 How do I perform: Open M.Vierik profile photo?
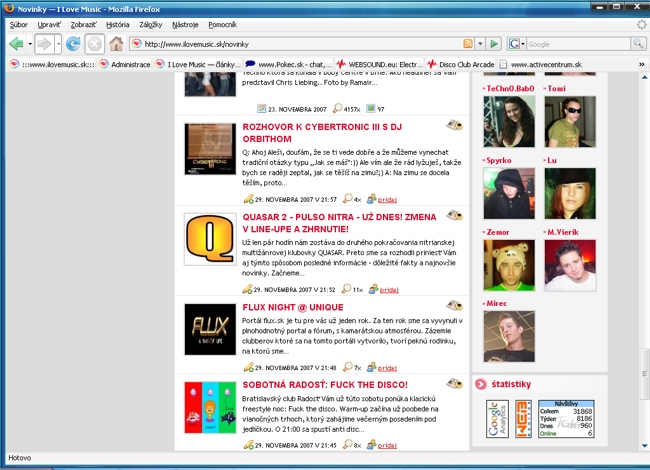pos(570,265)
